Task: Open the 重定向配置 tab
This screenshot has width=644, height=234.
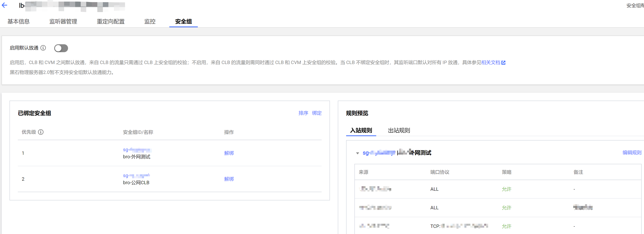Action: point(111,22)
